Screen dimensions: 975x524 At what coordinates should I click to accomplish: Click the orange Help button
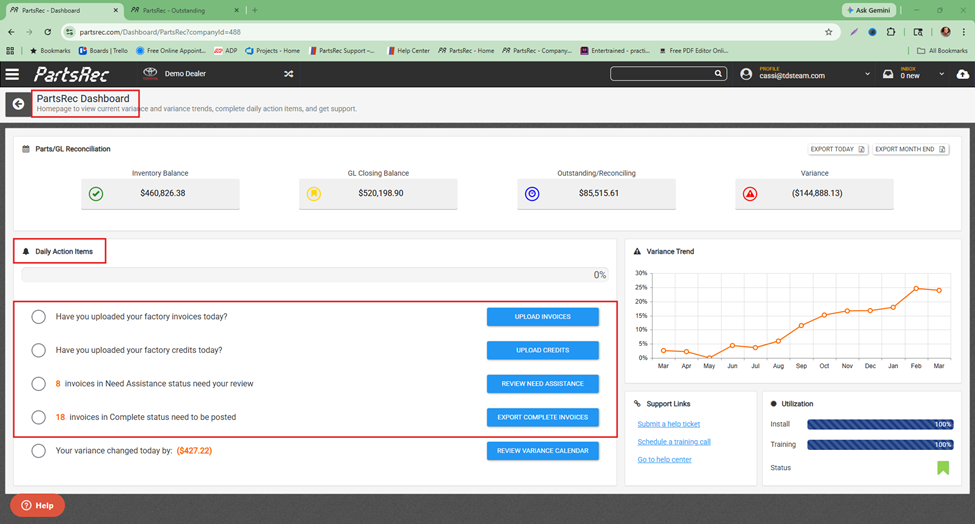coord(37,505)
